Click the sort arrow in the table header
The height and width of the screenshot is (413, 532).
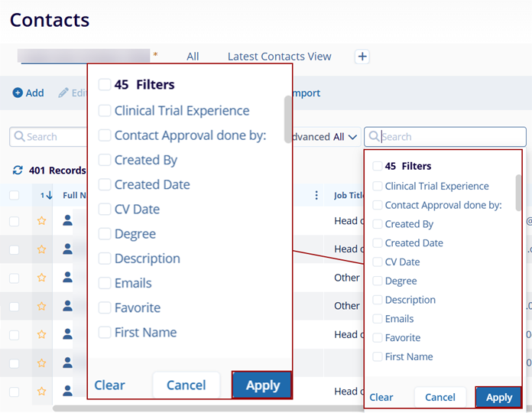tap(48, 195)
